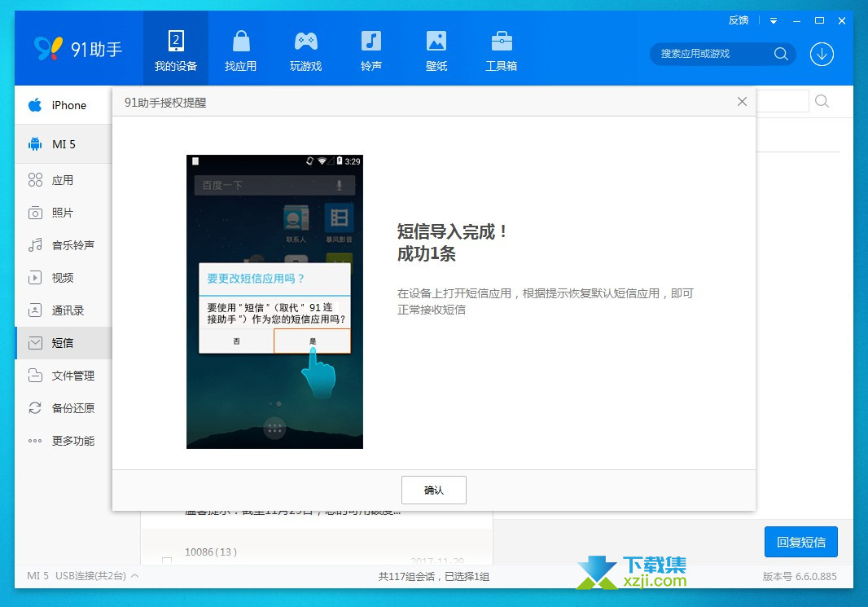Open 更多功能 more features

click(x=64, y=441)
